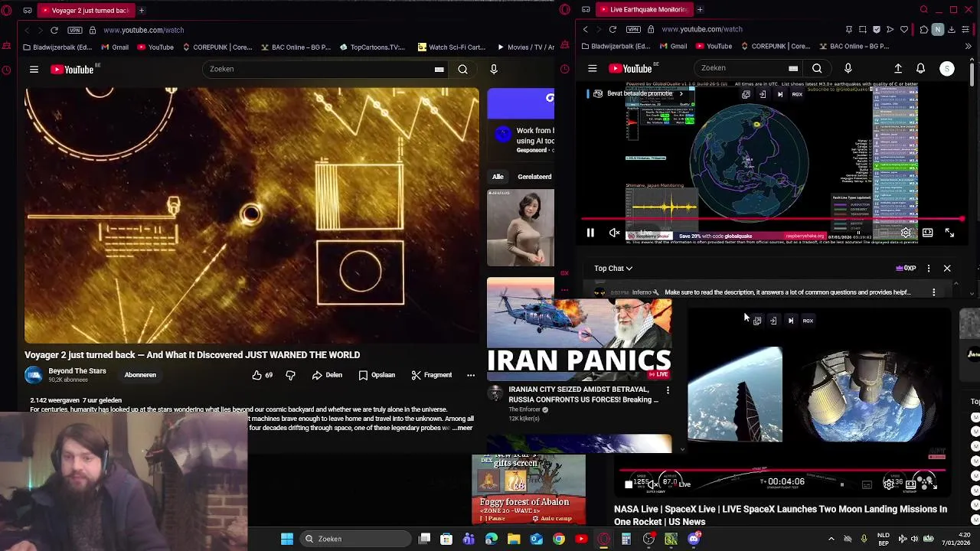Open the three-dot chat options next to 0XP
Image resolution: width=980 pixels, height=551 pixels.
click(x=929, y=269)
